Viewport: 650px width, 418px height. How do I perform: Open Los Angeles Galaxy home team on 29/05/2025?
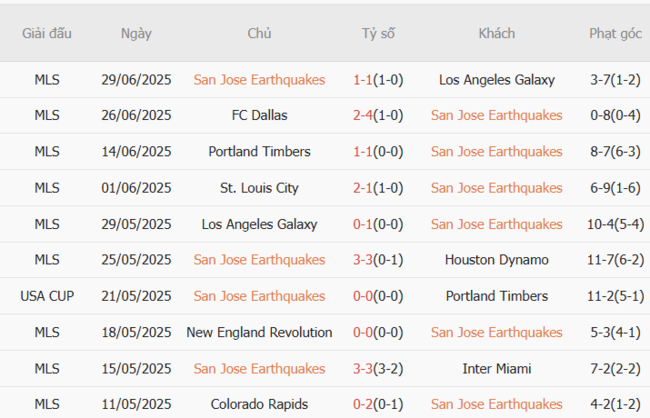[259, 224]
